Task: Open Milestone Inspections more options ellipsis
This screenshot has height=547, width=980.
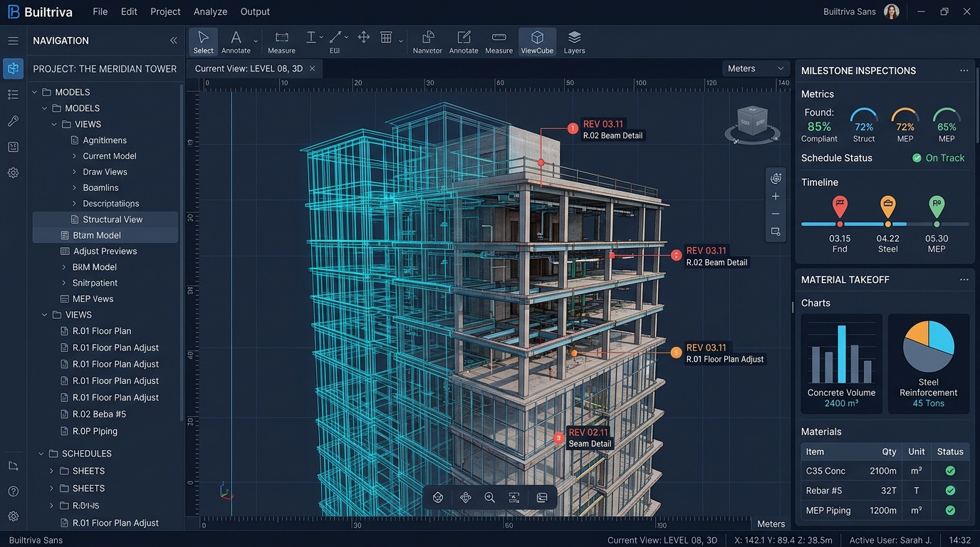Action: [964, 71]
